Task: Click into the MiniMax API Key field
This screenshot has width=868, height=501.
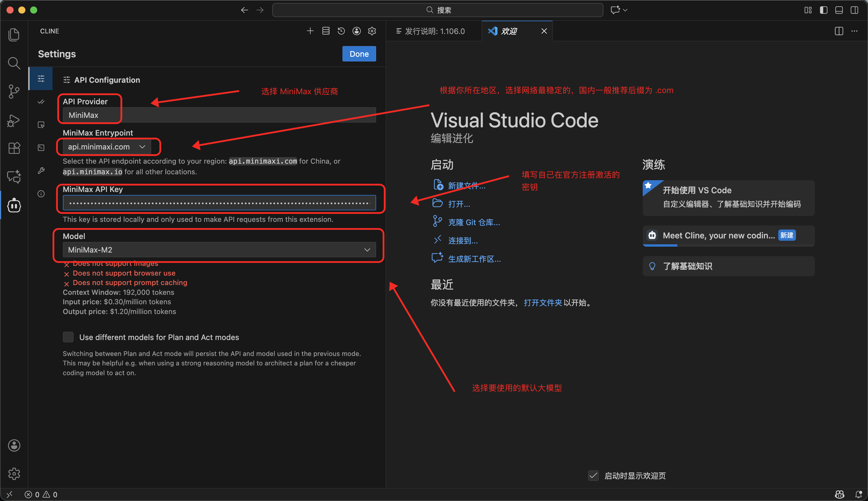Action: pos(219,203)
